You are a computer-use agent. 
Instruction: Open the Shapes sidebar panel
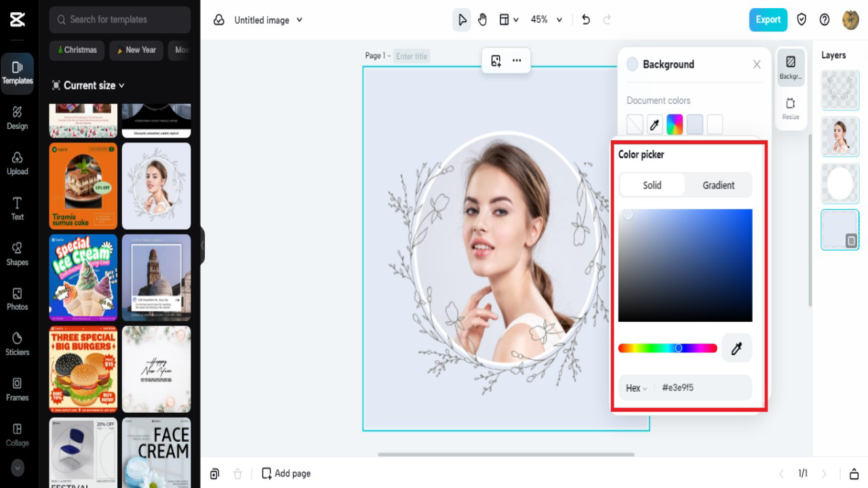[18, 253]
